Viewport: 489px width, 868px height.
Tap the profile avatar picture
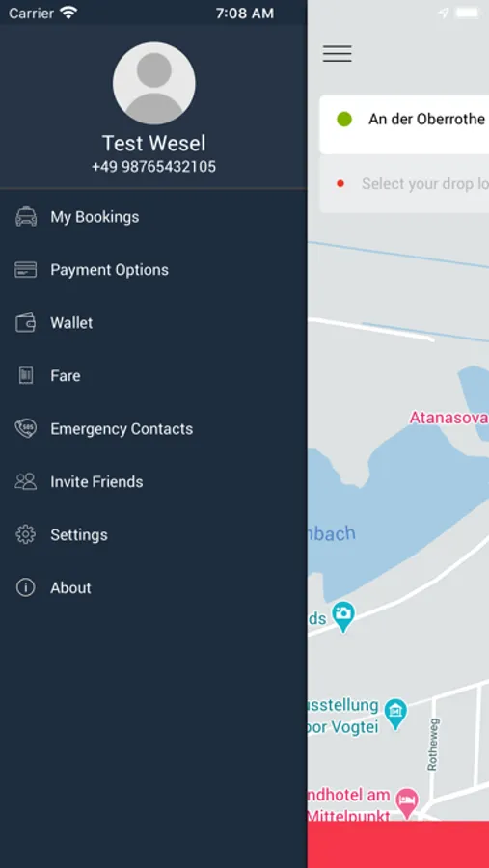coord(154,84)
